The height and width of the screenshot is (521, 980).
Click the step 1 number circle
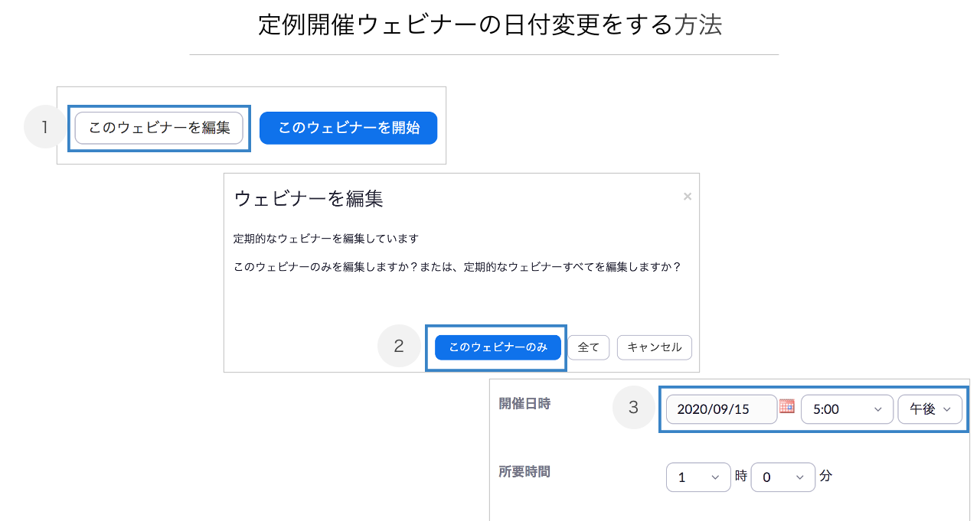(46, 127)
